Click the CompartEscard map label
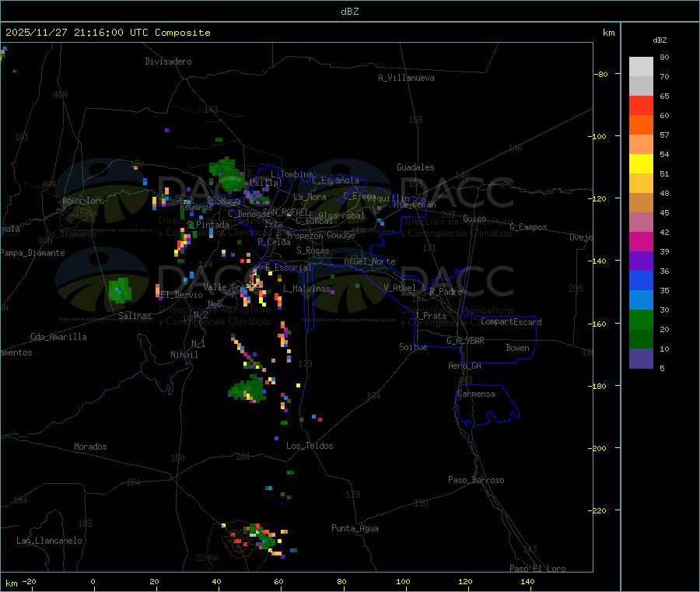Image resolution: width=700 pixels, height=592 pixels. click(x=511, y=322)
